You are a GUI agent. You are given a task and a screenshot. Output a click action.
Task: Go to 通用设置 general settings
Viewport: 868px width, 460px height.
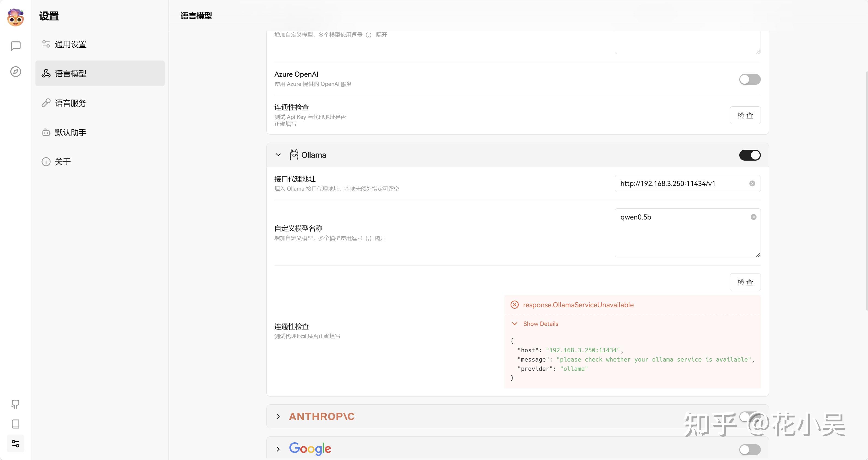tap(70, 44)
